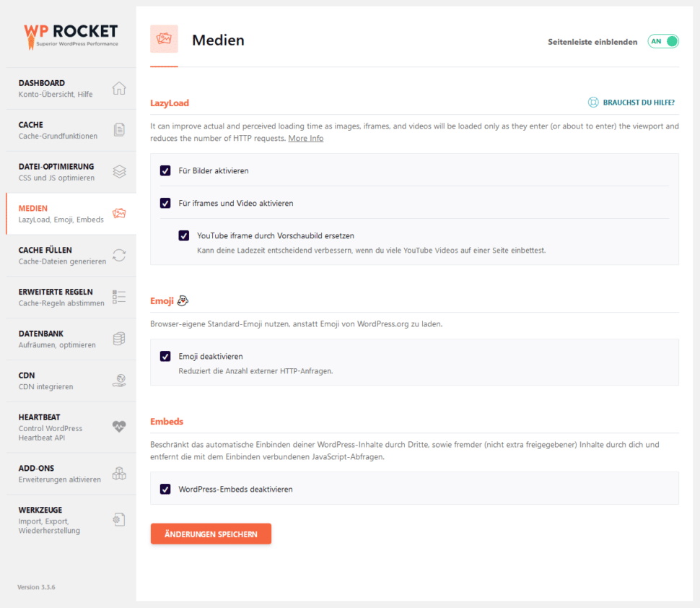This screenshot has height=608, width=700.
Task: Toggle Seitenleiste einblenden switch
Action: click(663, 42)
